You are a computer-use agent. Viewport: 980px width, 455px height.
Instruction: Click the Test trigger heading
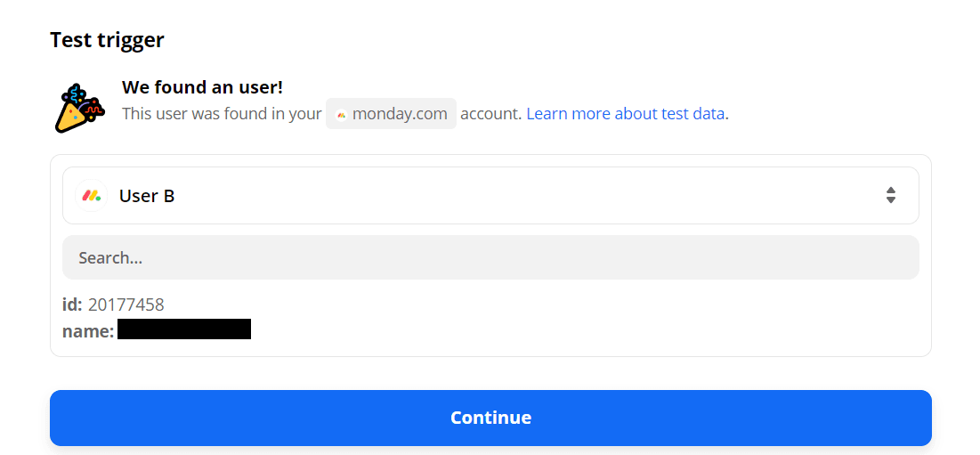[108, 40]
